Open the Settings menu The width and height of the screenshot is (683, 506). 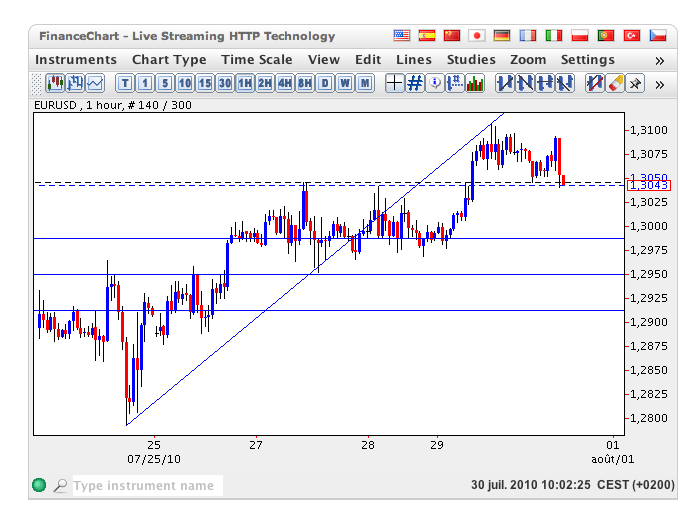point(588,60)
